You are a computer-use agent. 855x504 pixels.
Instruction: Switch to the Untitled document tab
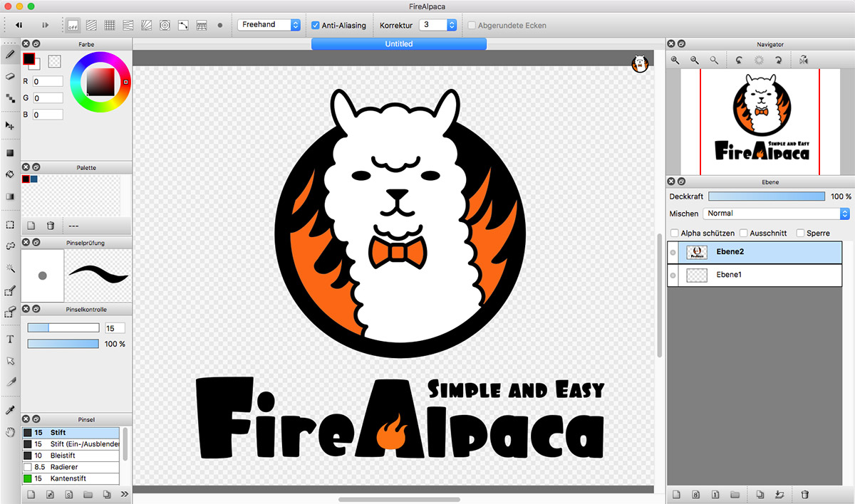pos(399,44)
